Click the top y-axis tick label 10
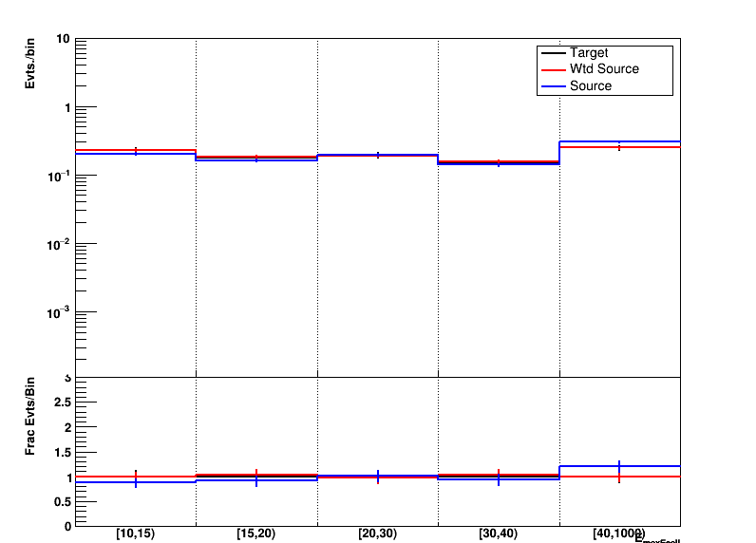This screenshot has width=756, height=543. (64, 39)
